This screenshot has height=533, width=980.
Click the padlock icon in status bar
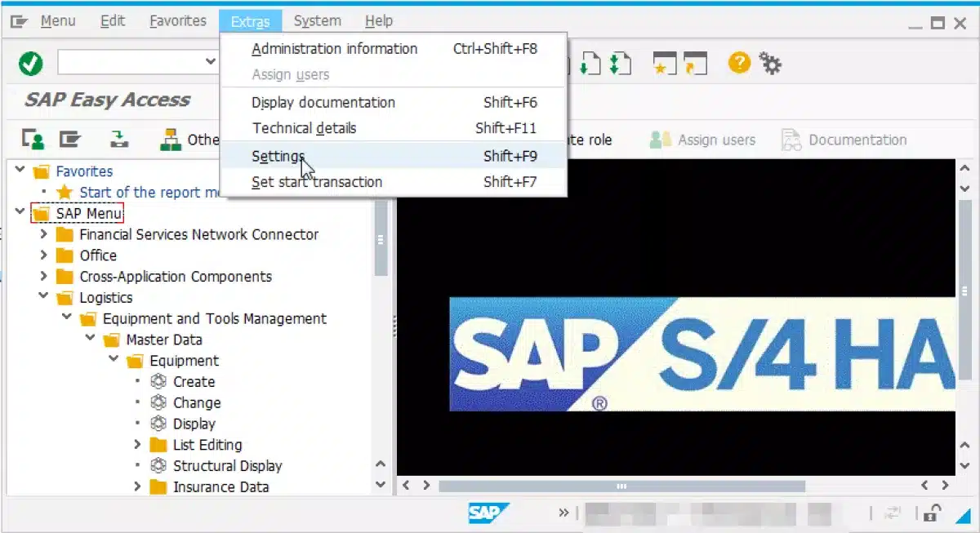coord(933,513)
